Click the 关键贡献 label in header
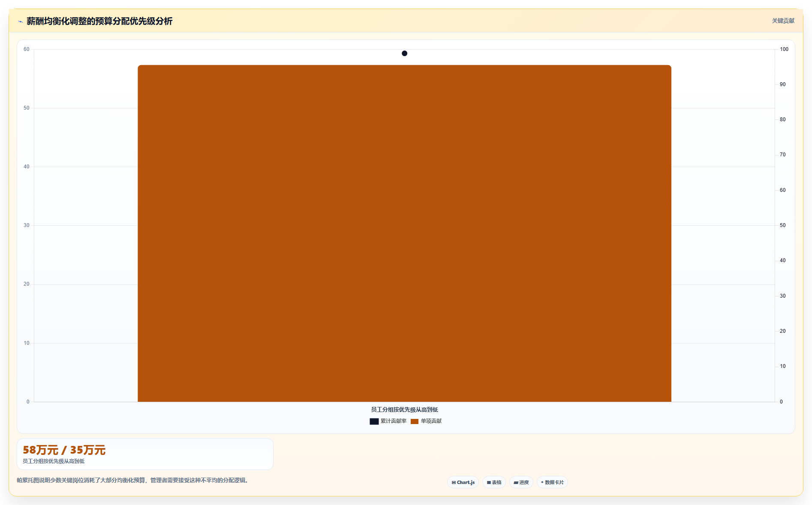This screenshot has width=812, height=505. [783, 21]
